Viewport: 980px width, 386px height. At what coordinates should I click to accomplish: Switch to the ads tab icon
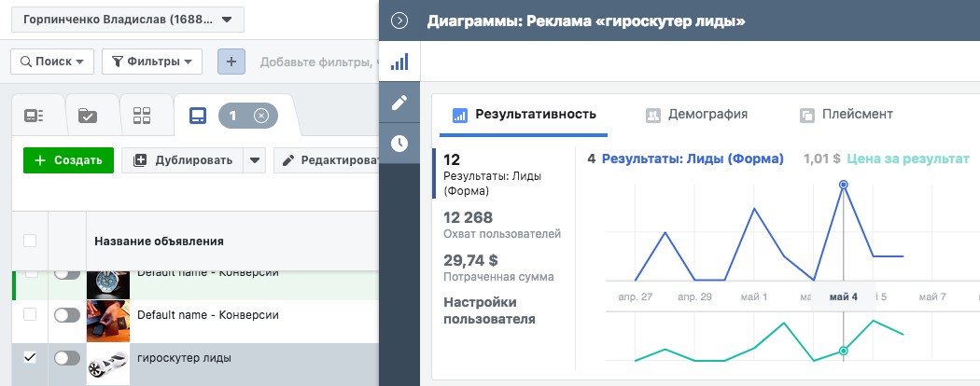coord(198,116)
